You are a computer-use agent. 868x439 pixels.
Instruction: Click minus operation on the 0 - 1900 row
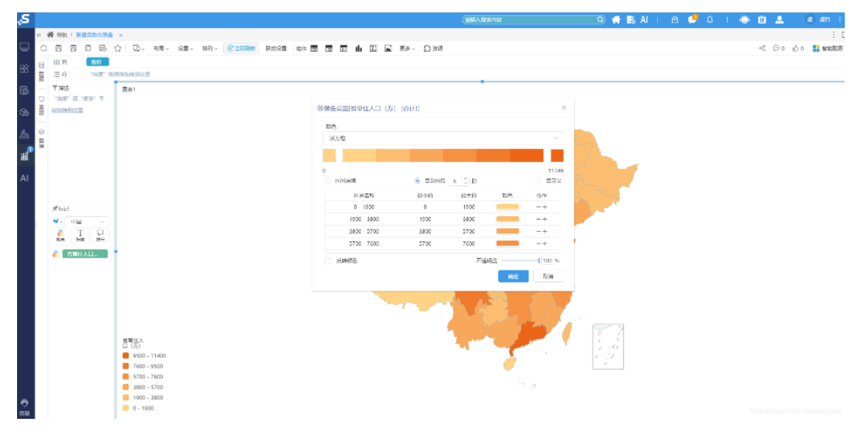[x=539, y=207]
